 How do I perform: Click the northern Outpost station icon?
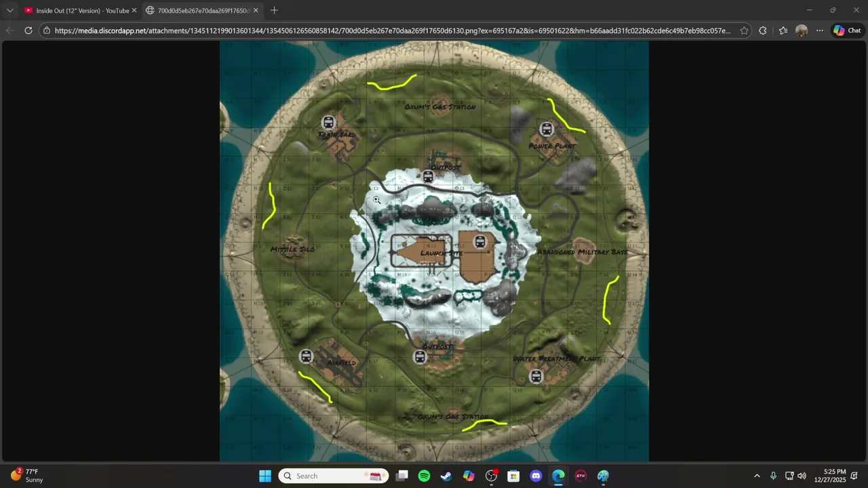click(428, 177)
